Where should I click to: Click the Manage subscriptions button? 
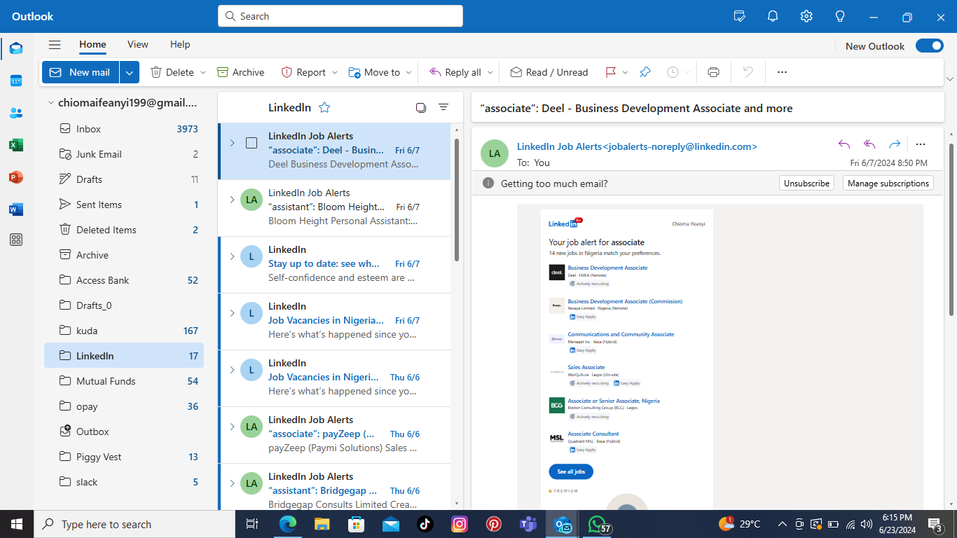pos(888,183)
